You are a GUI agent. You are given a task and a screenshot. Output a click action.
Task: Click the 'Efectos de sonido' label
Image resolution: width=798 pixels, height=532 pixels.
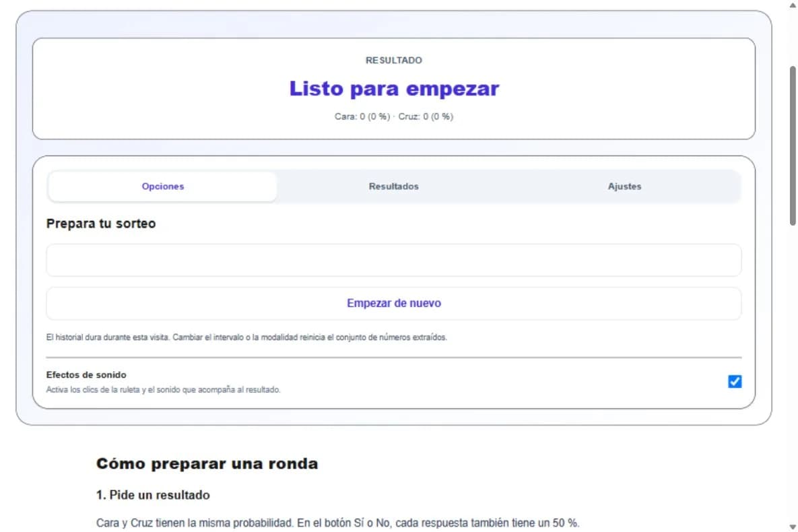[86, 374]
